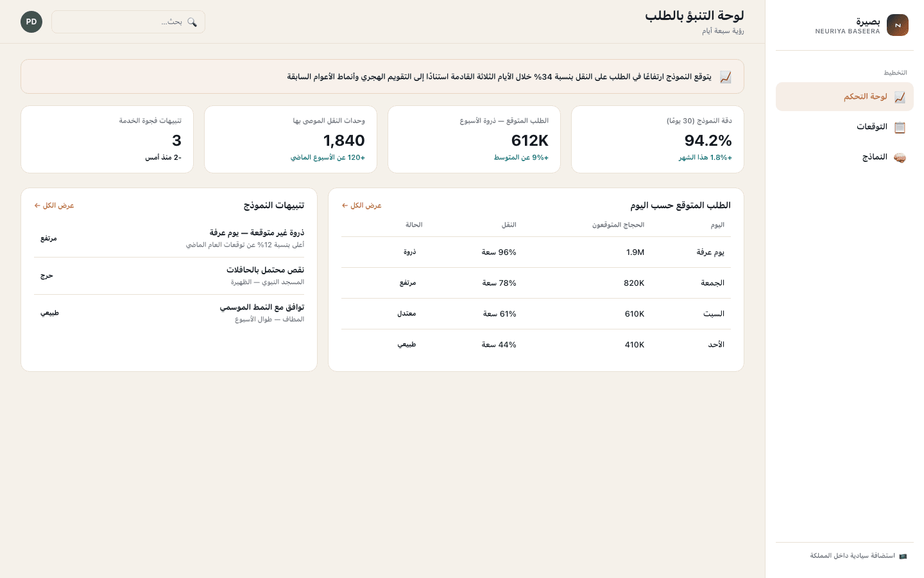Image resolution: width=924 pixels, height=578 pixels.
Task: Open the تنبيهات فجوة الخدمة card
Action: pos(107,139)
